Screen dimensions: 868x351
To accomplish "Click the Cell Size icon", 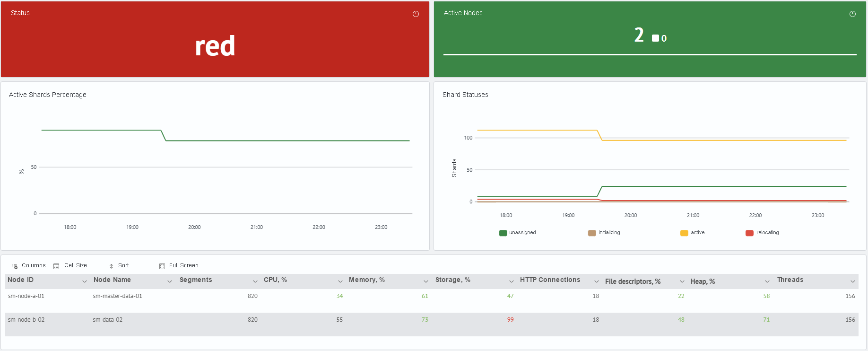I will (x=56, y=266).
